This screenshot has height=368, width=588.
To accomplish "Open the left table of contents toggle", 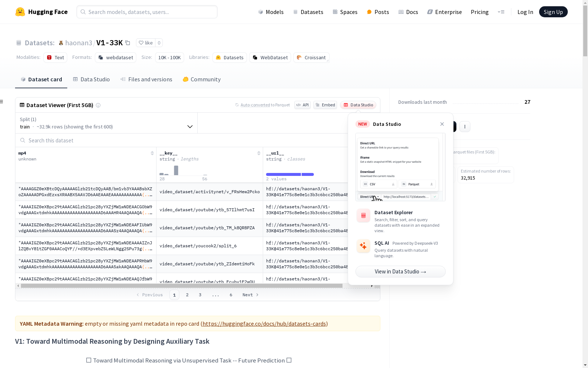I will 1,102.
